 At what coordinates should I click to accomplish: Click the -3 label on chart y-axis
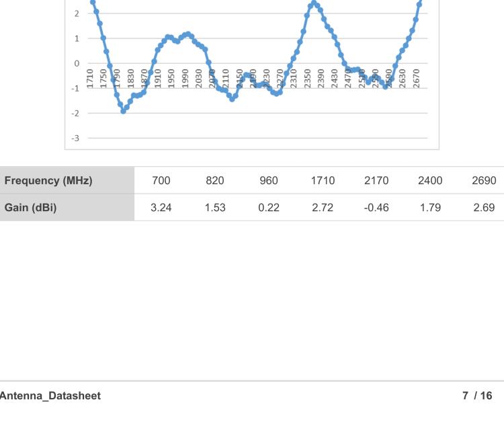76,138
